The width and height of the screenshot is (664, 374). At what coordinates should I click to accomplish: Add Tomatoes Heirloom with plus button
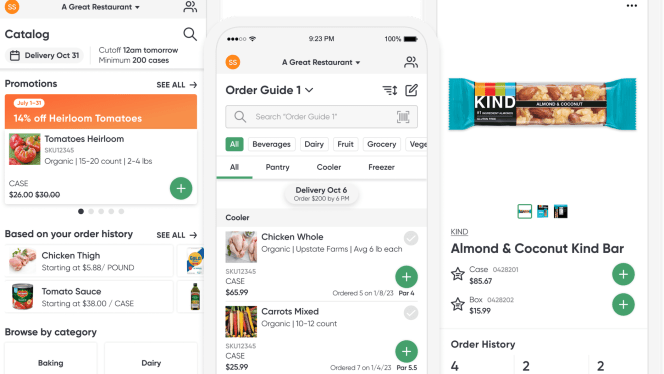tap(181, 188)
